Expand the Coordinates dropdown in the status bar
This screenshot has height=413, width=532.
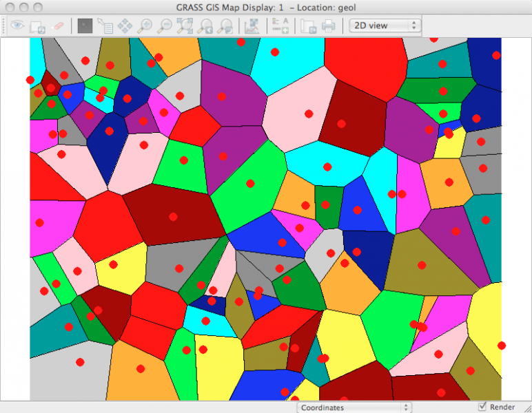coord(354,407)
